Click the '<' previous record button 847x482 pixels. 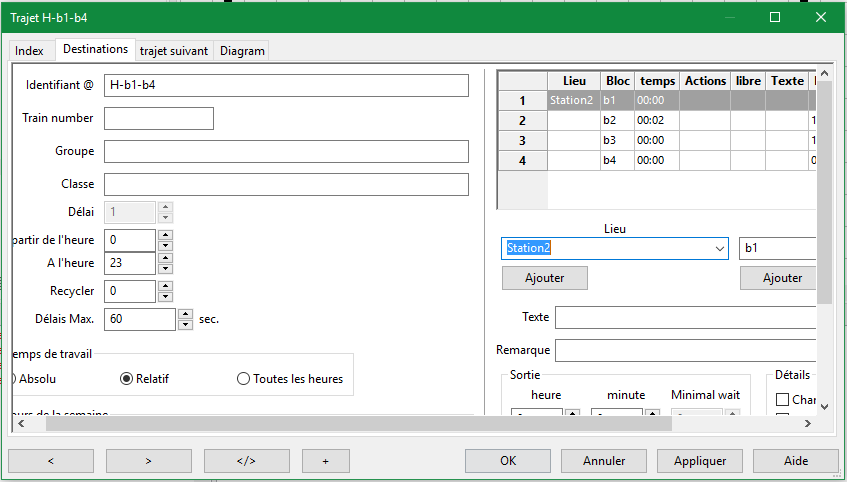[50, 461]
